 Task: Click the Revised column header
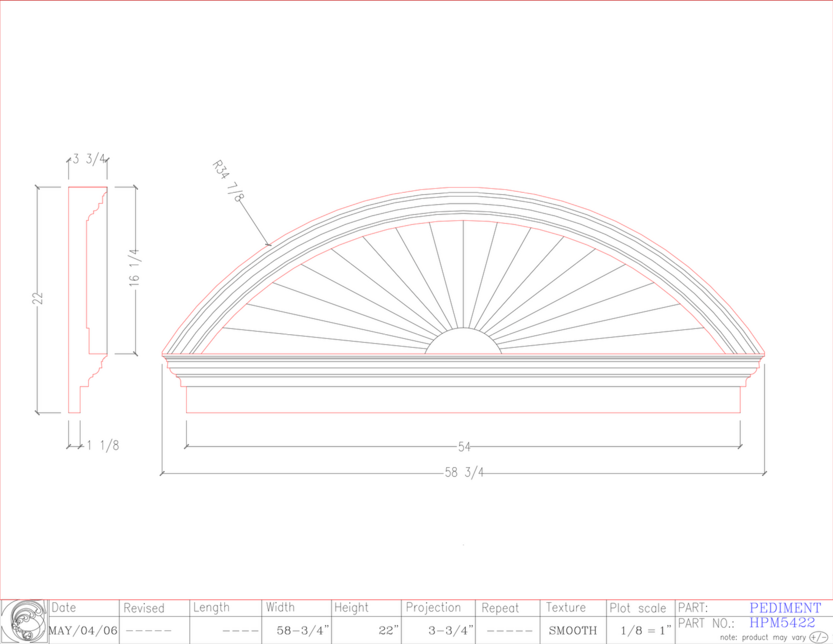pyautogui.click(x=144, y=608)
